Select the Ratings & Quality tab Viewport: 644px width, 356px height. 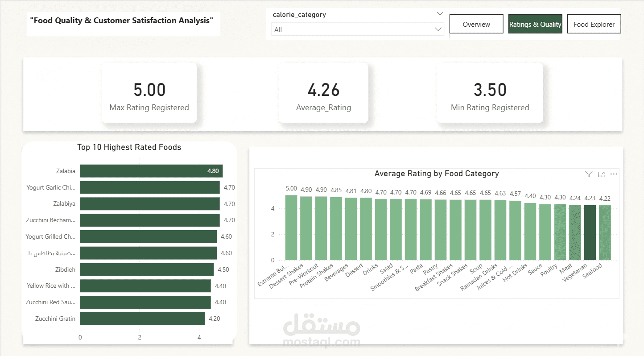pos(535,24)
